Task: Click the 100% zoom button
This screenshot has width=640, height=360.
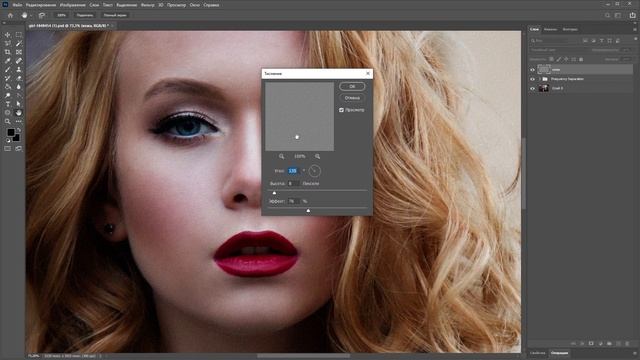Action: 61,15
